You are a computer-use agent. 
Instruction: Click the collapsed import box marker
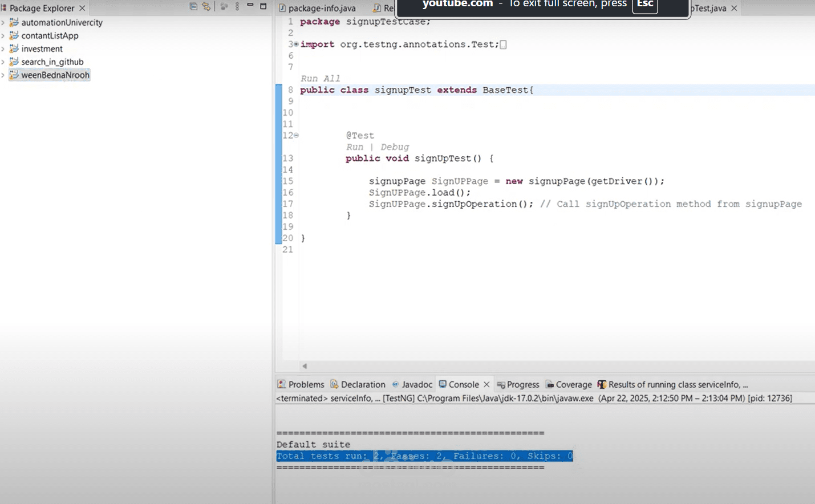point(503,44)
